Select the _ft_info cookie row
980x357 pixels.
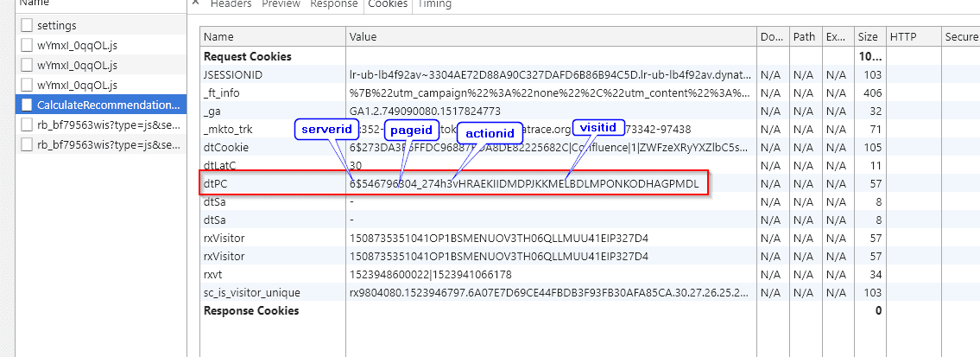(x=590, y=93)
